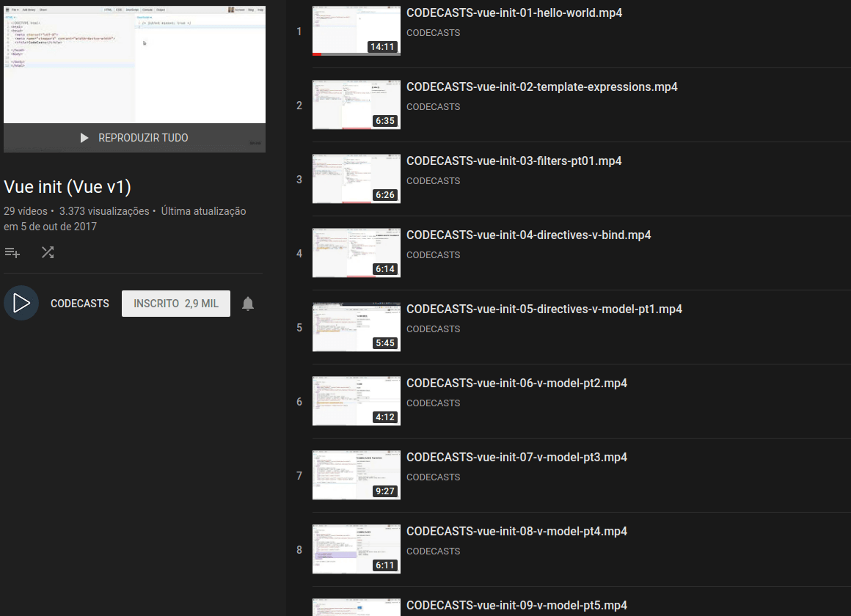Open video thumbnail with duration 6:11
This screenshot has width=851, height=616.
(357, 549)
